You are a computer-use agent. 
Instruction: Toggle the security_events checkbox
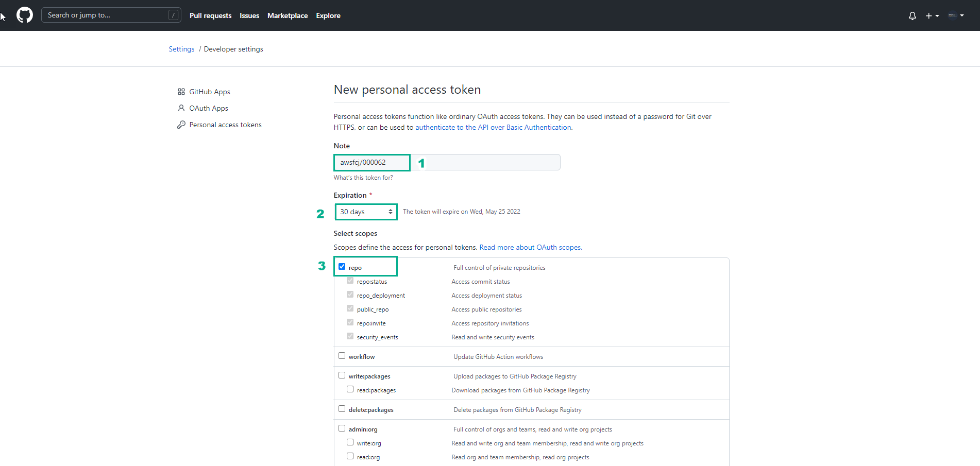click(x=350, y=336)
